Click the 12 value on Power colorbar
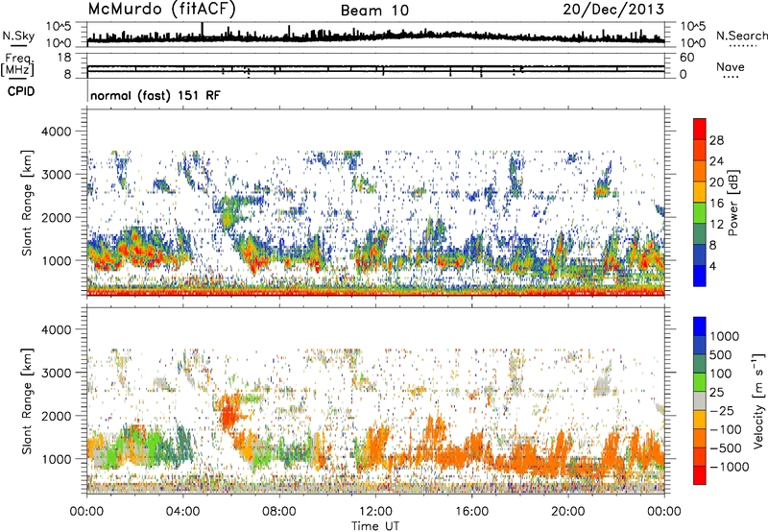This screenshot has height=532, width=768. (x=716, y=225)
